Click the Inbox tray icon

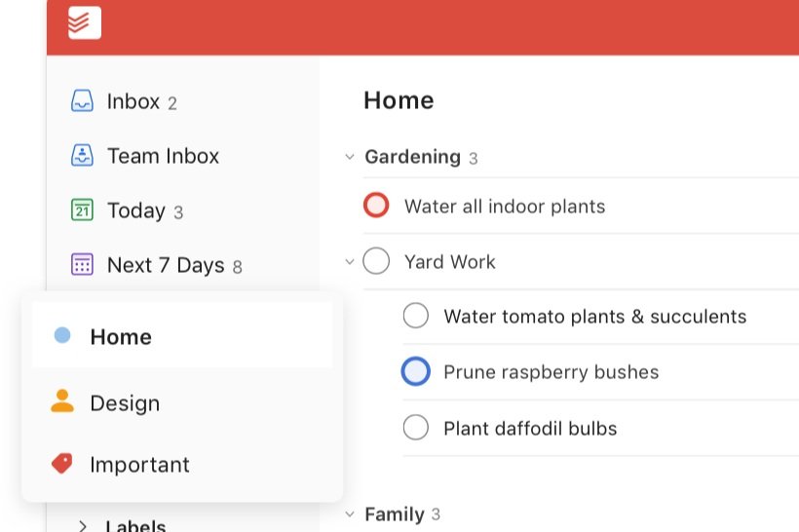tap(82, 101)
